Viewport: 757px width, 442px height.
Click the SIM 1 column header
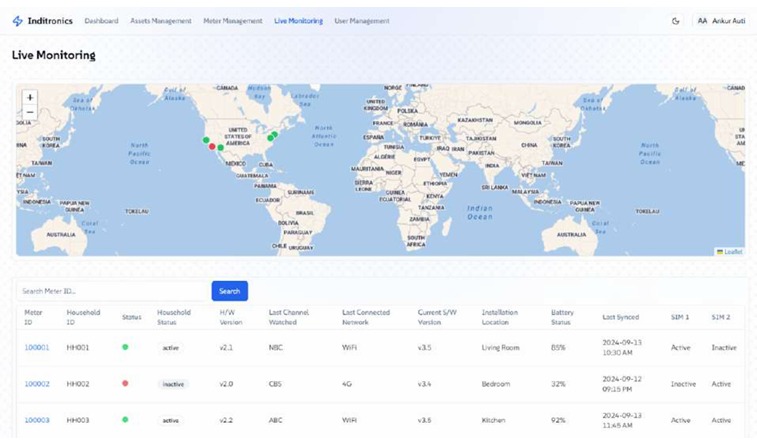point(680,317)
